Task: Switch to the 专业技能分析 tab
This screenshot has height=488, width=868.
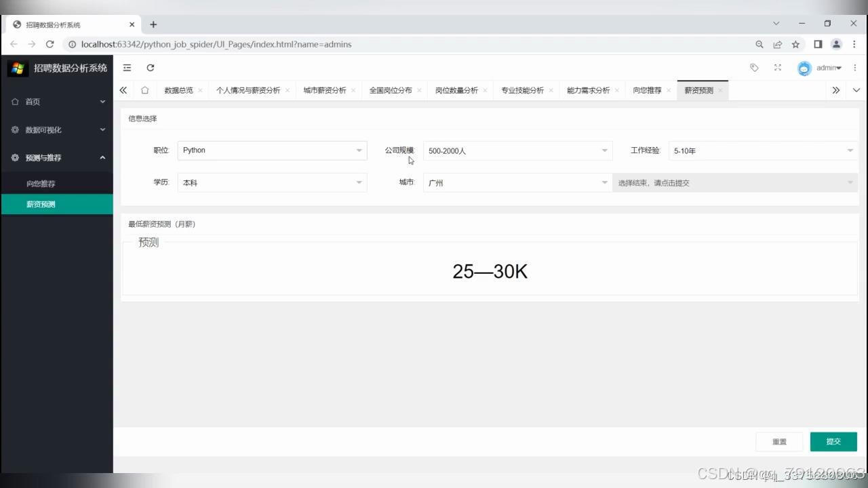Action: pyautogui.click(x=522, y=90)
